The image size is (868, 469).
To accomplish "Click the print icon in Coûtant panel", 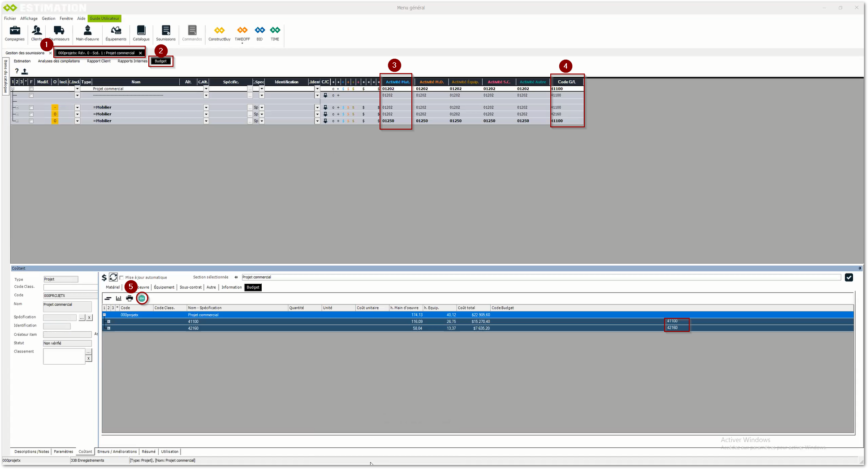I will (130, 299).
